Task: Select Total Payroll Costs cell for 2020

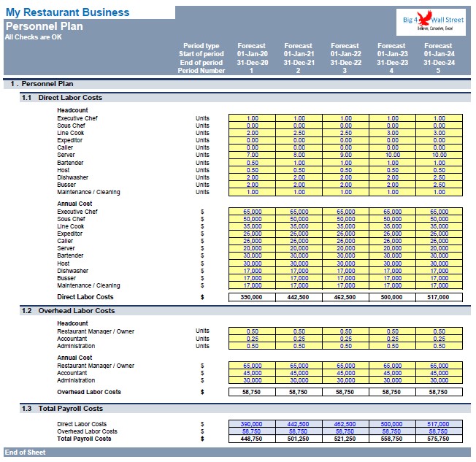Action: coord(253,439)
